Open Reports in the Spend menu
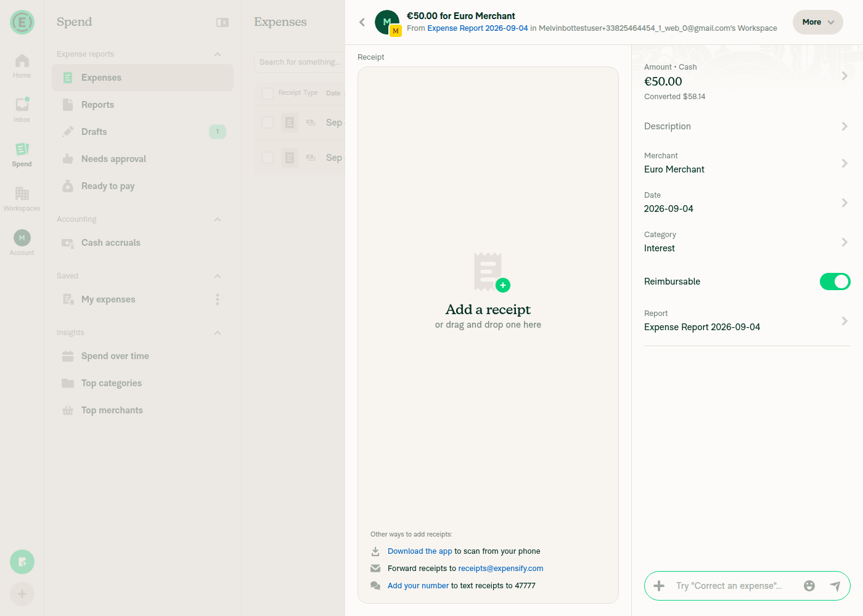Viewport: 863px width, 616px height. pos(142,105)
